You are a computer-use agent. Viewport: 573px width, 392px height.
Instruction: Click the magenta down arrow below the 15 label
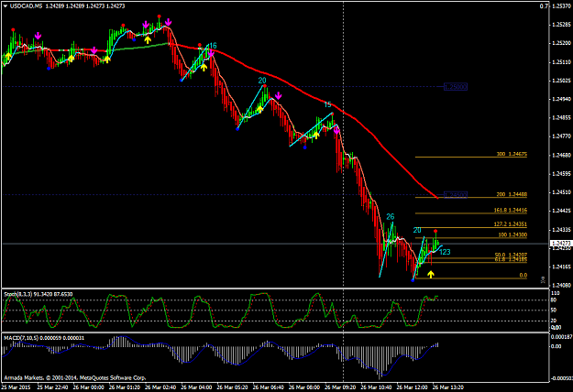(x=336, y=129)
